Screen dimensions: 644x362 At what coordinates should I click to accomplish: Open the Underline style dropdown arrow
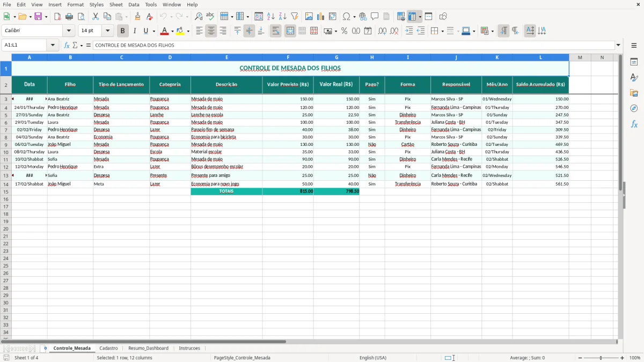click(153, 31)
